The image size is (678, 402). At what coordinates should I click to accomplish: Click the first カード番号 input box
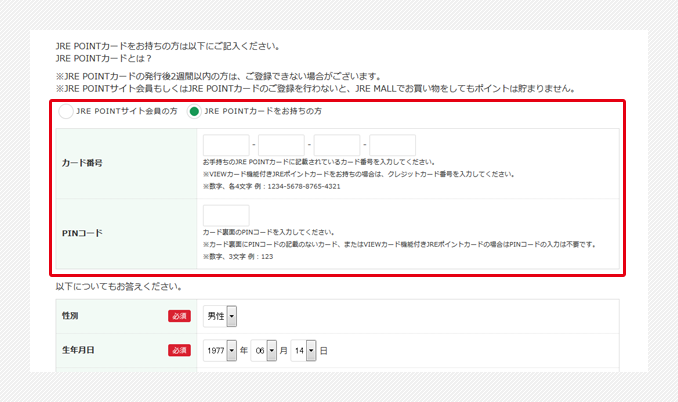point(226,145)
